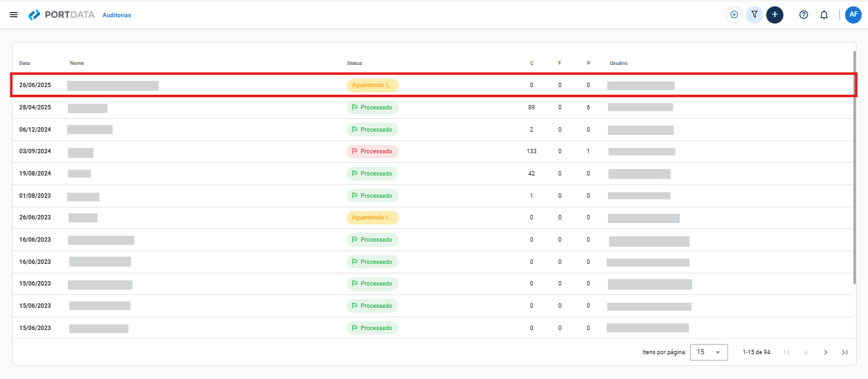The width and height of the screenshot is (868, 379).
Task: Sort by the Status column header
Action: (354, 63)
